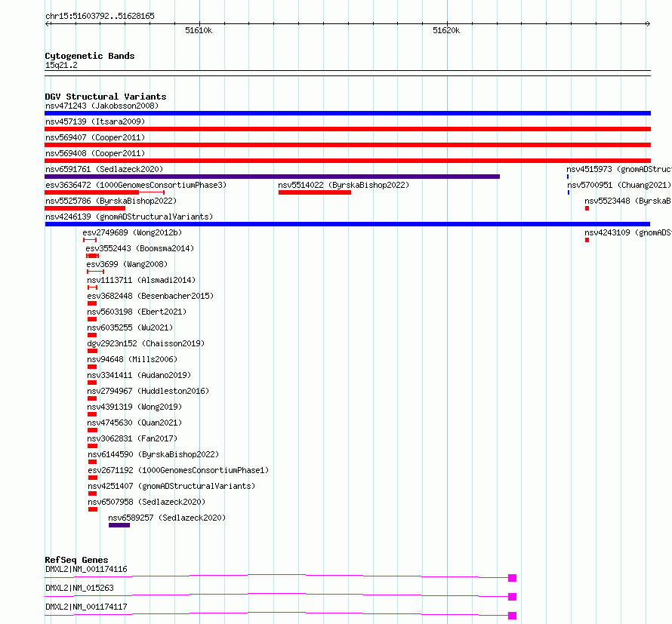672x624 pixels.
Task: Click the 51610k ruler position label
Action: (x=199, y=30)
